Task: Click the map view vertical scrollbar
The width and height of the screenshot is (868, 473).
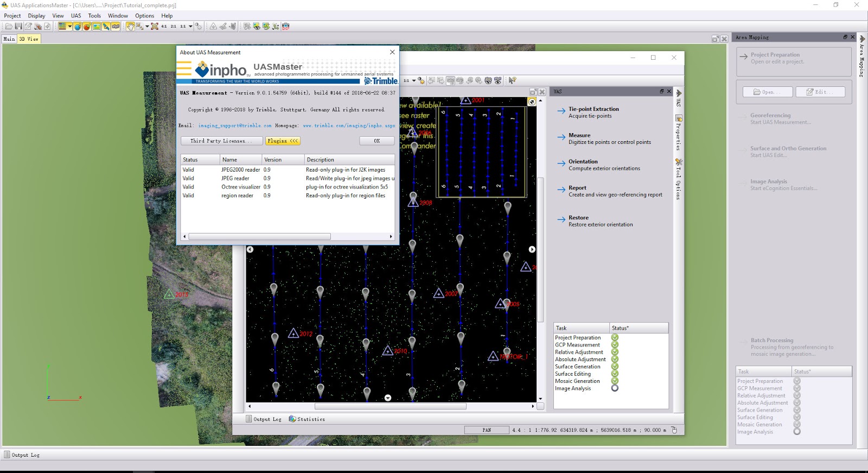Action: coord(540,250)
